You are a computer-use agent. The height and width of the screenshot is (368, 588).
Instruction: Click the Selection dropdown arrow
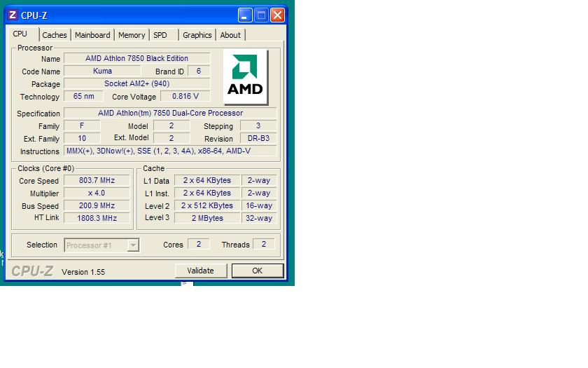click(x=133, y=245)
